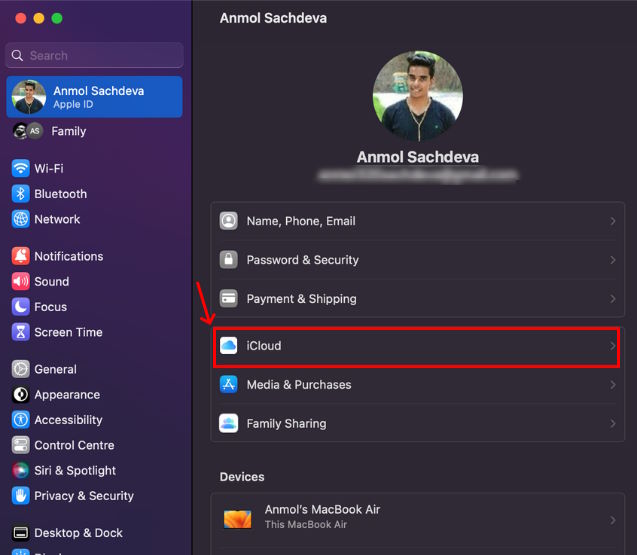Open Payment & Shipping row
The height and width of the screenshot is (555, 637).
417,299
